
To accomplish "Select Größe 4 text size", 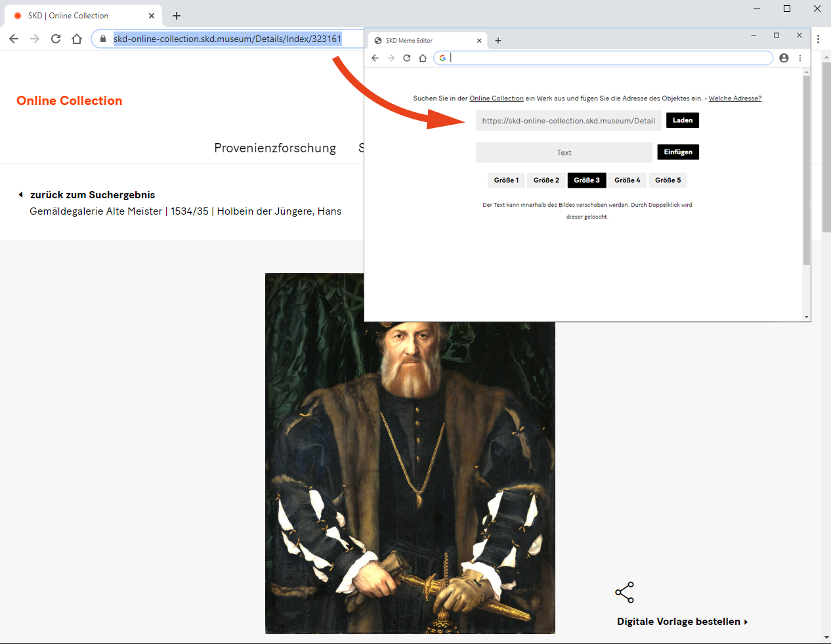I will 628,180.
